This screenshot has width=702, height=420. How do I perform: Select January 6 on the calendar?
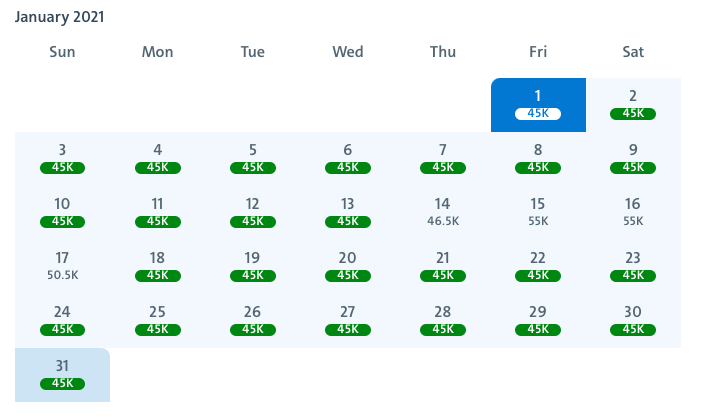(347, 158)
